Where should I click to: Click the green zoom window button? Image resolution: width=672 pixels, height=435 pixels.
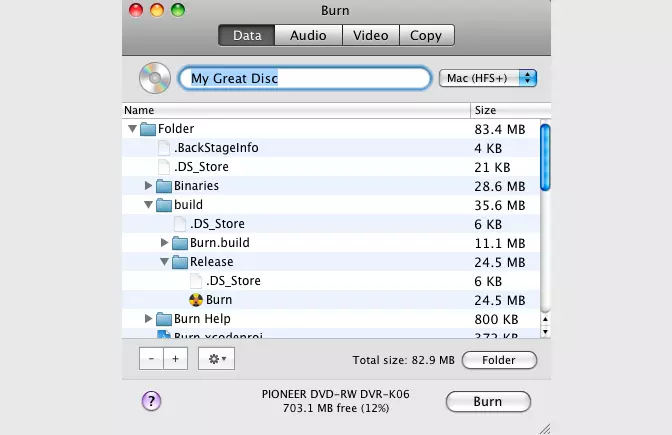(x=178, y=10)
